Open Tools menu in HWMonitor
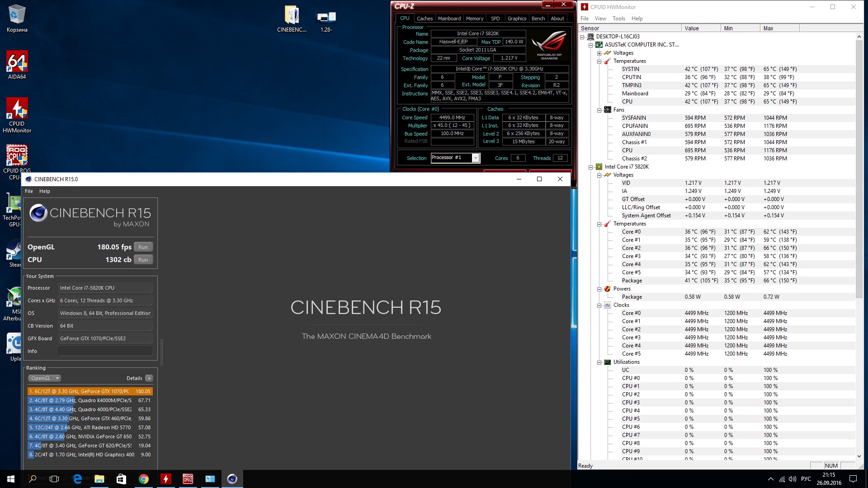This screenshot has height=488, width=868. click(618, 19)
